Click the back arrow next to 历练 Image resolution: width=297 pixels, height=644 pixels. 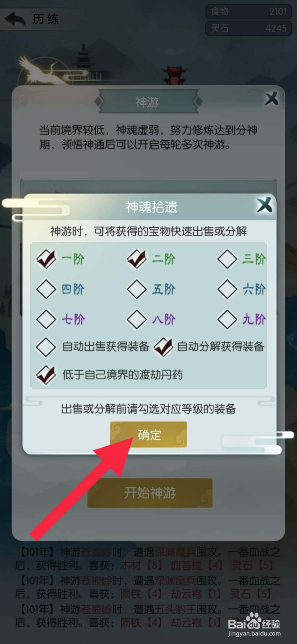[14, 19]
